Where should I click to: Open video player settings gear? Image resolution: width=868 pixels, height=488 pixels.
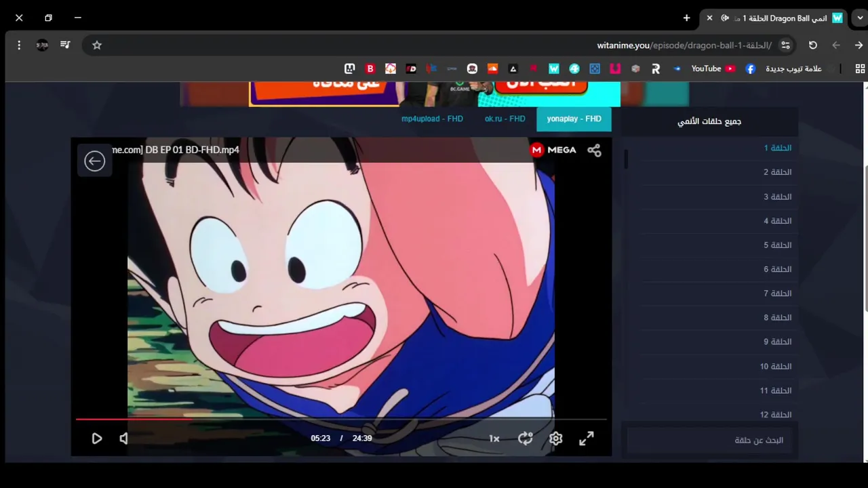pos(556,439)
